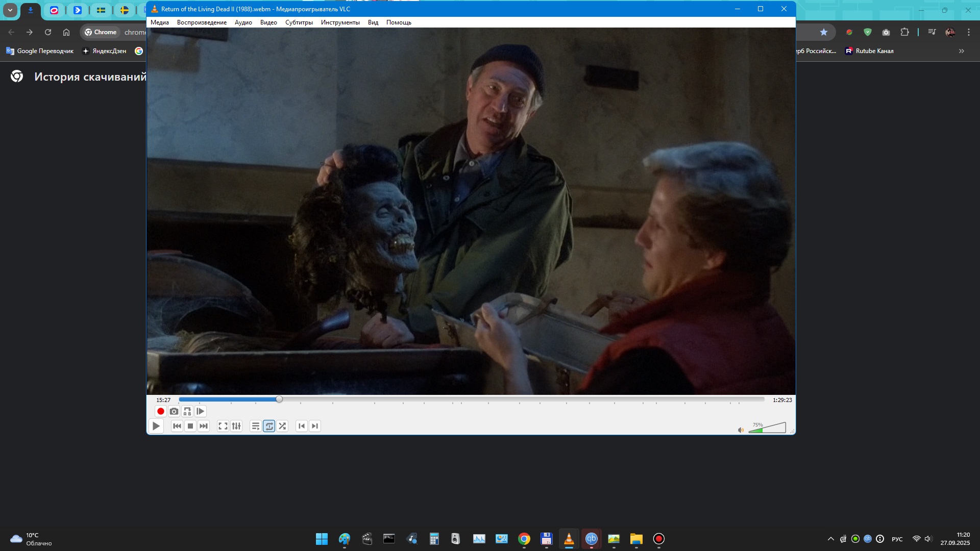Open the Инструменты menu
Viewport: 980px width, 551px height.
(x=340, y=22)
